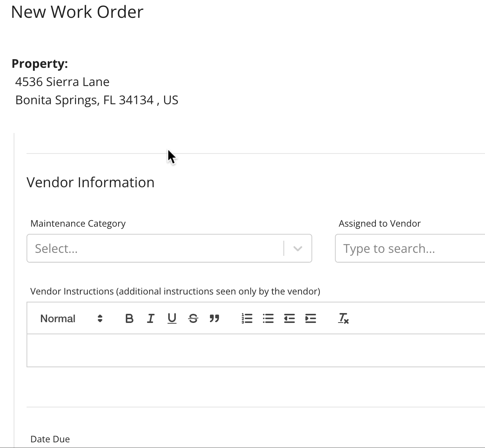The image size is (485, 448).
Task: Create a numbered list in the editor
Action: [247, 318]
